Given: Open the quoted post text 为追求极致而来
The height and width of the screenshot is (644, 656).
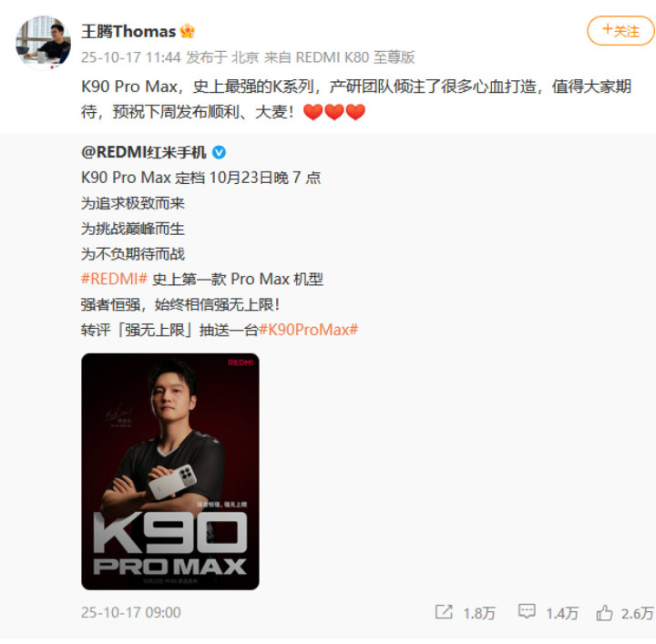Looking at the screenshot, I should pyautogui.click(x=133, y=204).
